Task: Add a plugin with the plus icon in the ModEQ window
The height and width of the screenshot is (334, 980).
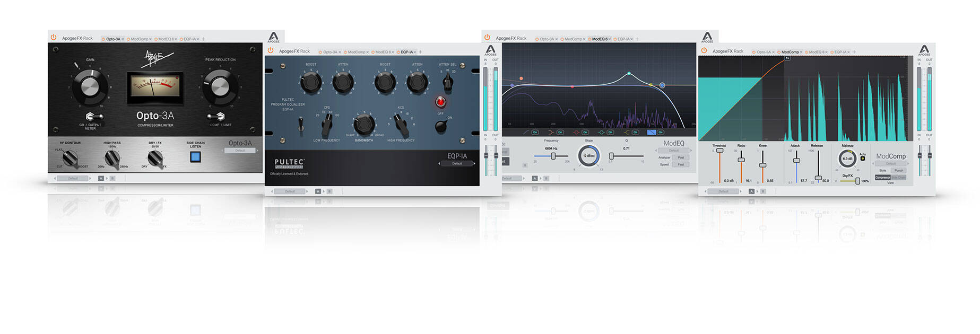Action: 637,39
